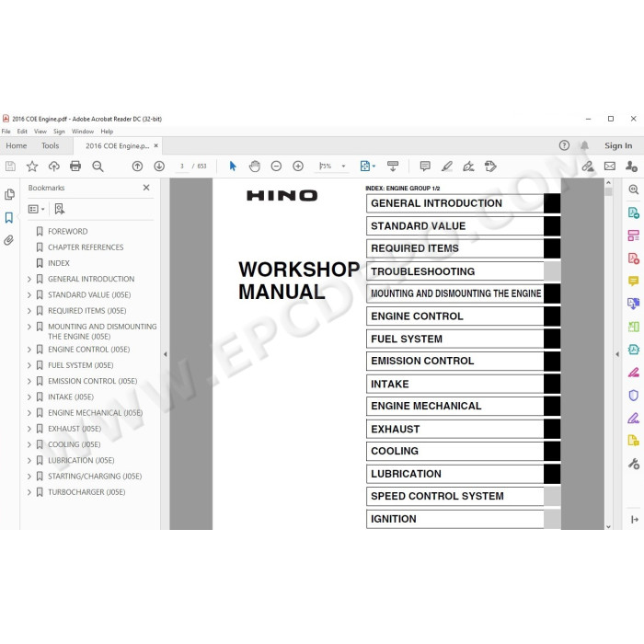Collapse right tools pane arrow
The image size is (644, 644).
tap(617, 354)
